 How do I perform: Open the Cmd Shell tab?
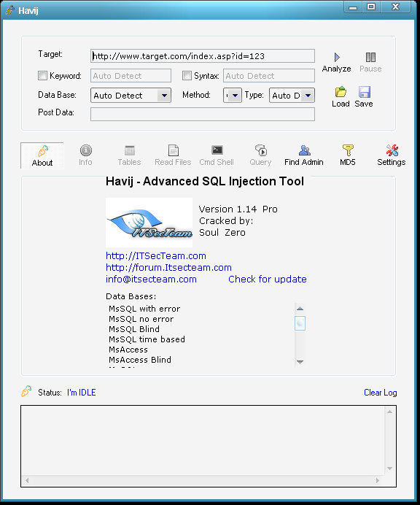click(x=217, y=155)
